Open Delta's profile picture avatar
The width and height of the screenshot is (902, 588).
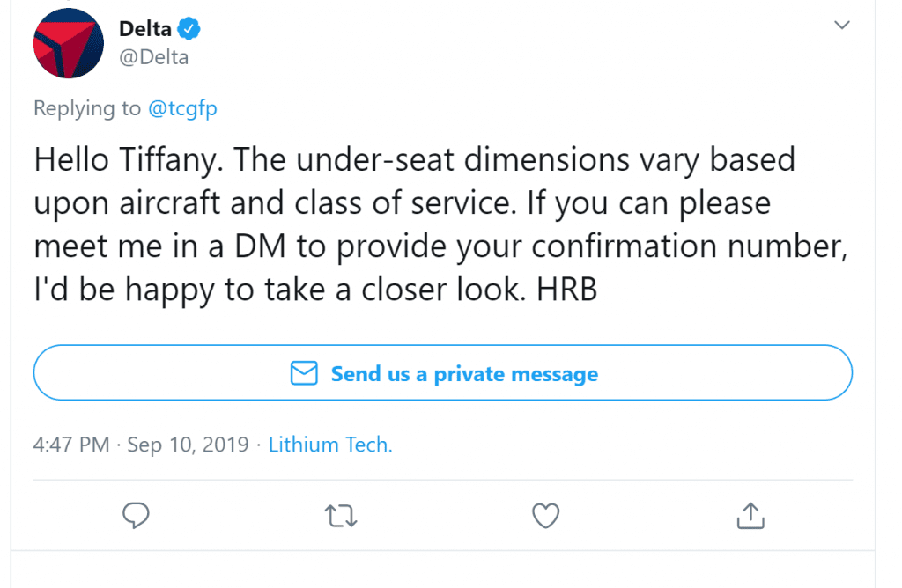(x=69, y=43)
